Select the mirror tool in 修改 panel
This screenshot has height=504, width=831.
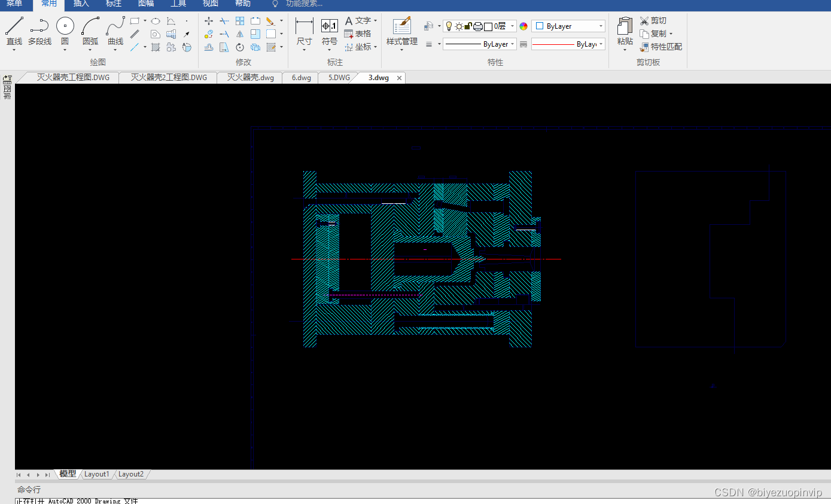(x=240, y=34)
